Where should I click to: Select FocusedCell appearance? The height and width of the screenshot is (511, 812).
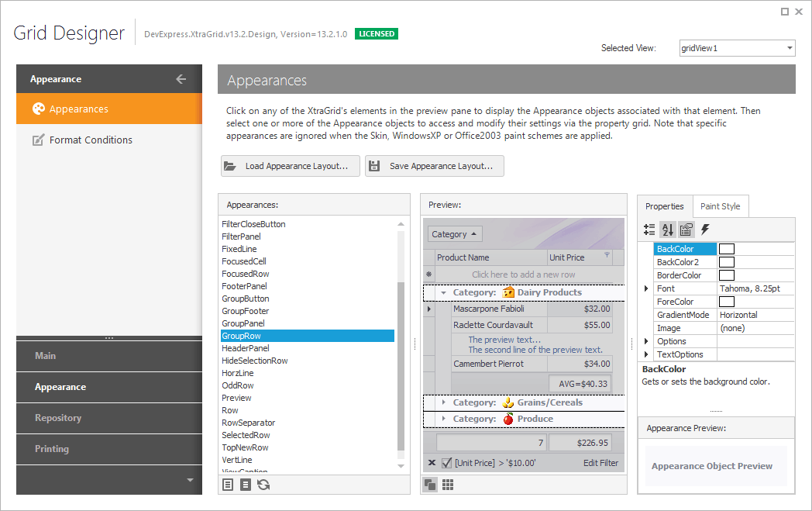click(x=244, y=261)
